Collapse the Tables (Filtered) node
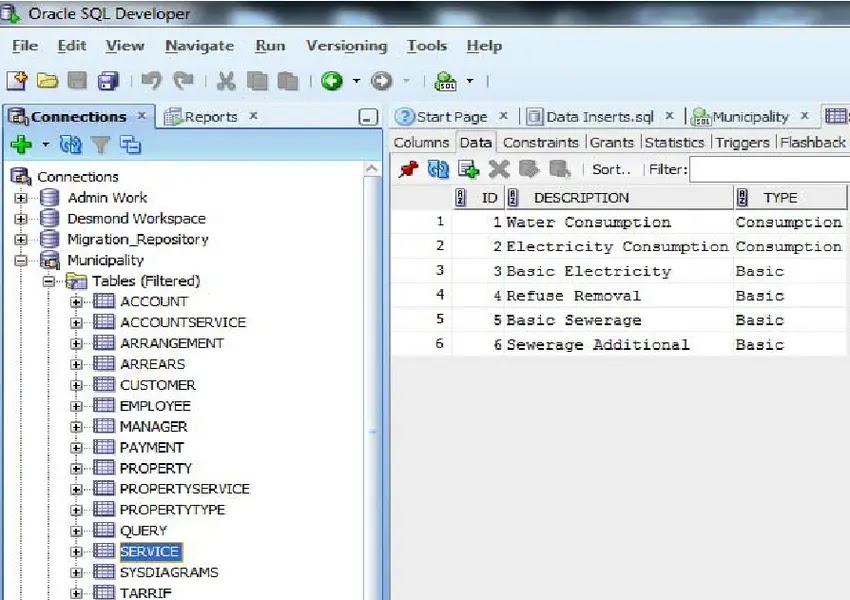850x600 pixels. [49, 281]
